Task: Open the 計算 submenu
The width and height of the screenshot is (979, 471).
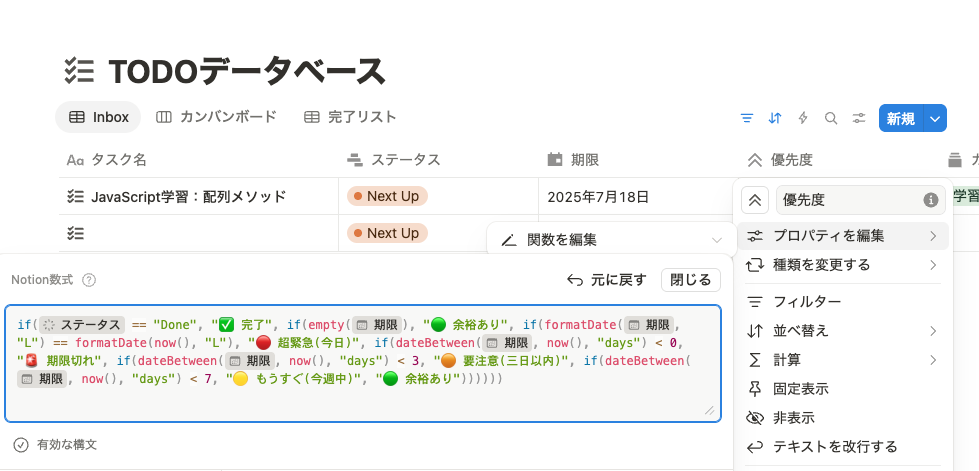Action: coord(842,360)
